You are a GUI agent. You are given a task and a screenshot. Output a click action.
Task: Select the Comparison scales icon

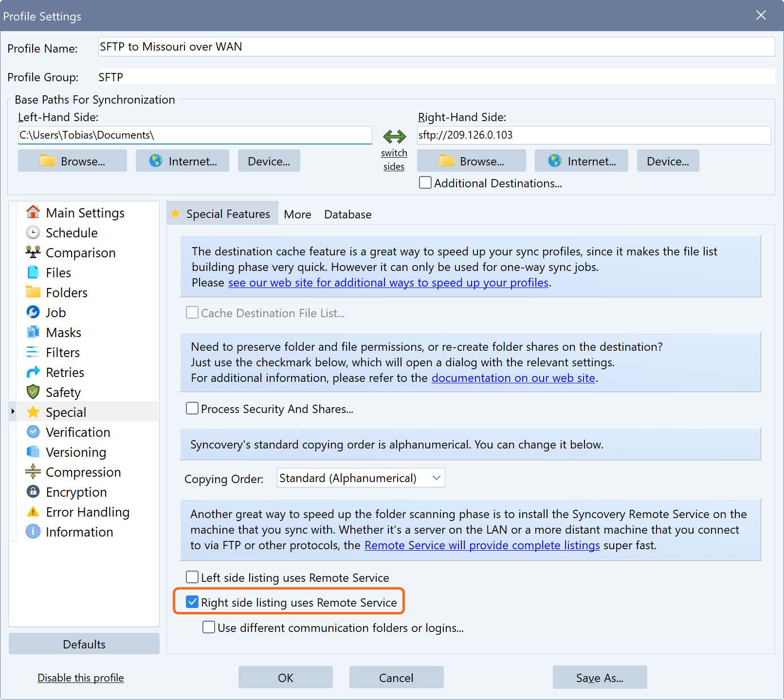click(x=33, y=252)
